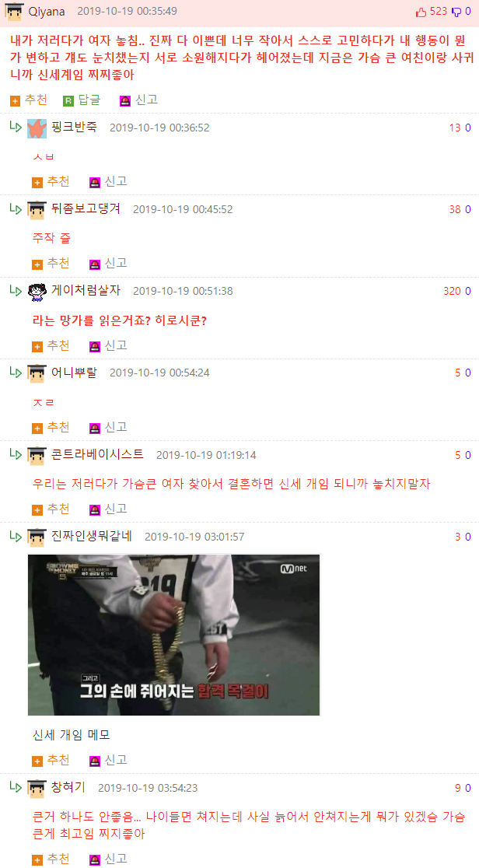This screenshot has height=868, width=479.
Task: Open 핑크반죽 user avatar
Action: pyautogui.click(x=37, y=128)
